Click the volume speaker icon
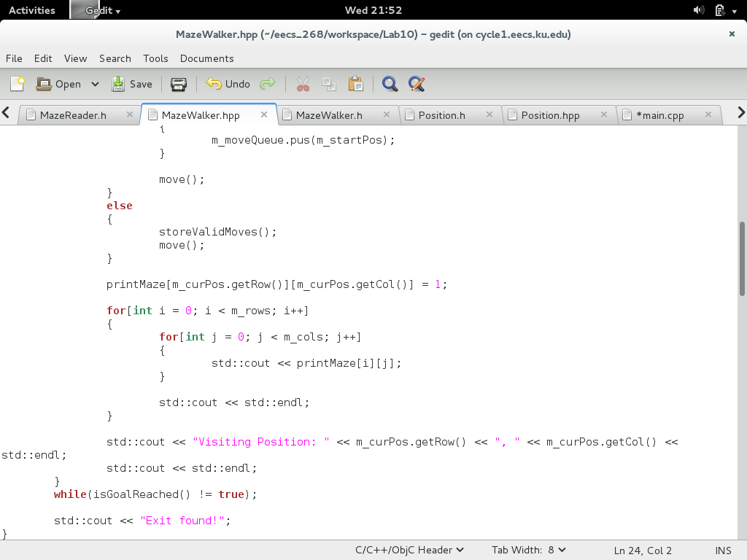Image resolution: width=747 pixels, height=560 pixels. tap(698, 10)
